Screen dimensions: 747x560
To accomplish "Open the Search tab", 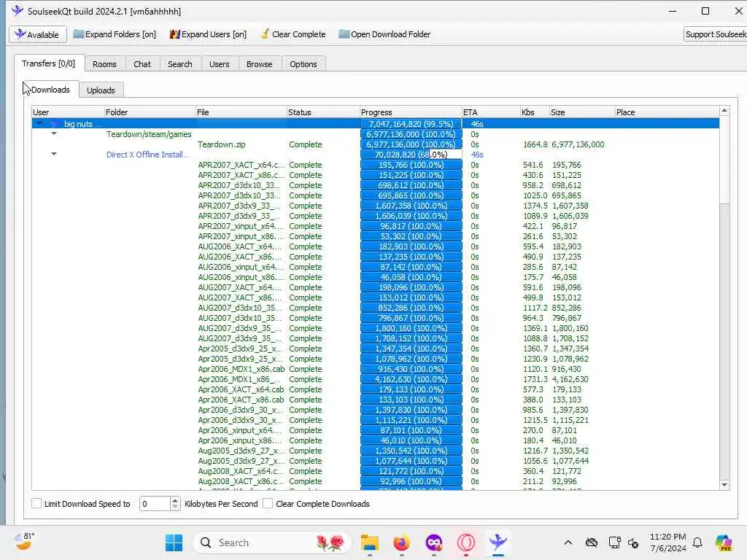I will pyautogui.click(x=180, y=64).
